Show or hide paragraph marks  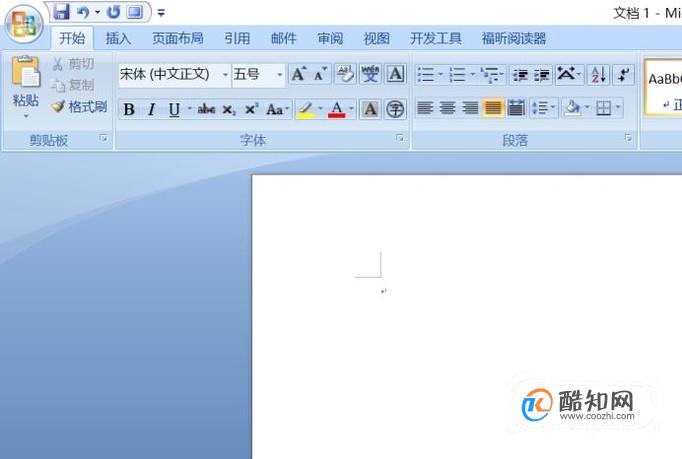click(x=624, y=74)
